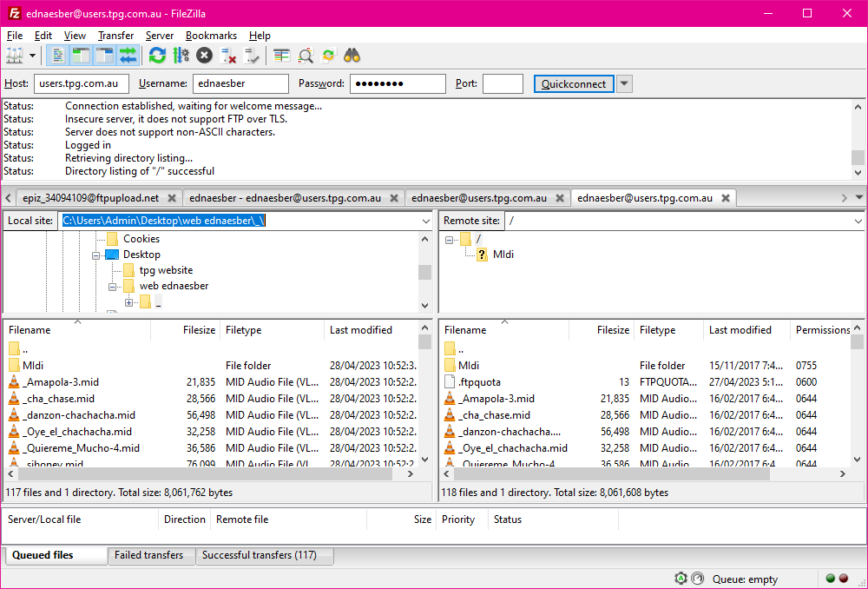
Task: Click the message log vertical scrollbar thumb
Action: pyautogui.click(x=858, y=157)
